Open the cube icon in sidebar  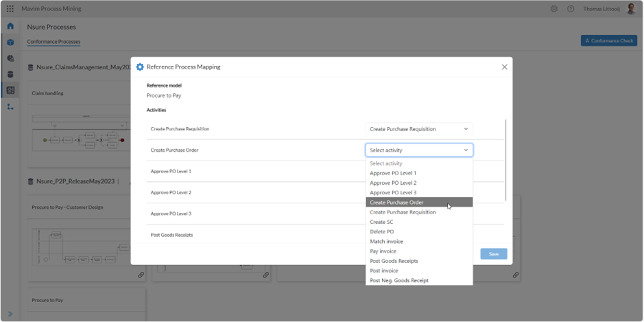point(10,43)
